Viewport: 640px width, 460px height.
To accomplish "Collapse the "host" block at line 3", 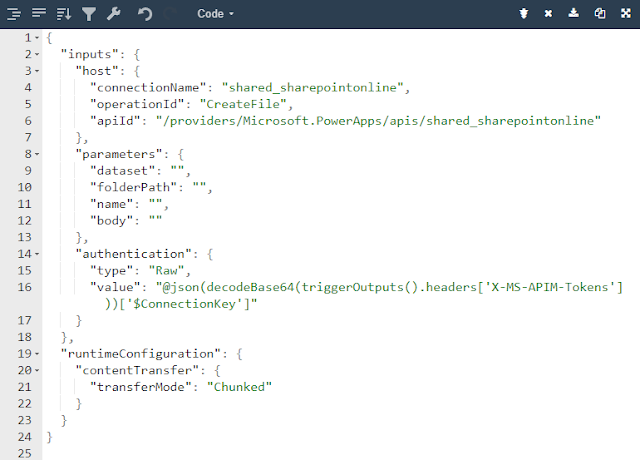I will point(37,71).
